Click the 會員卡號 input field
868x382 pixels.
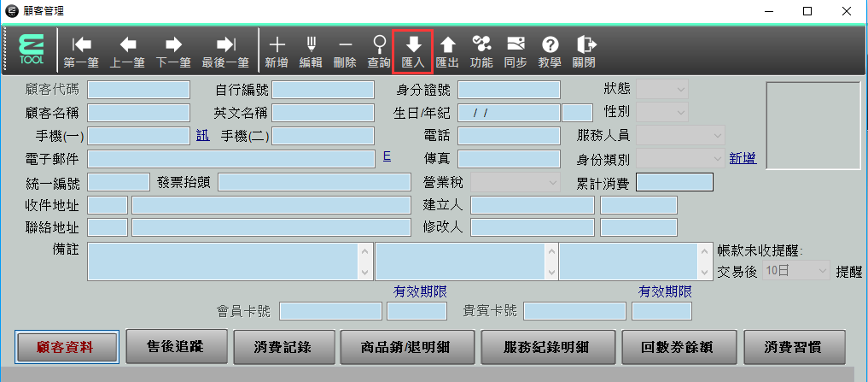(330, 312)
